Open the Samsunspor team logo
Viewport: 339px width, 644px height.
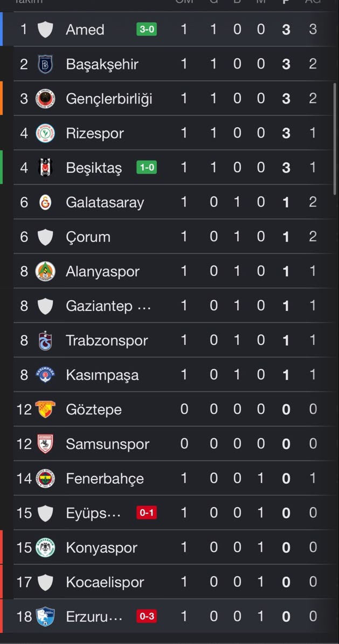[x=45, y=444]
